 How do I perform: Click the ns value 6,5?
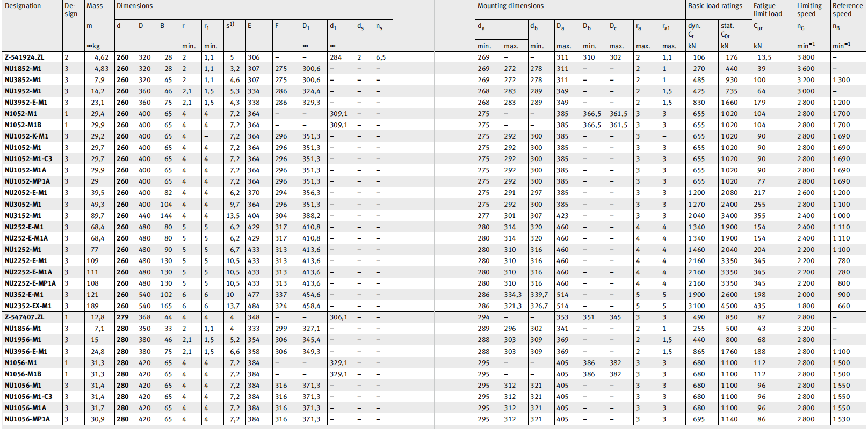pyautogui.click(x=381, y=57)
